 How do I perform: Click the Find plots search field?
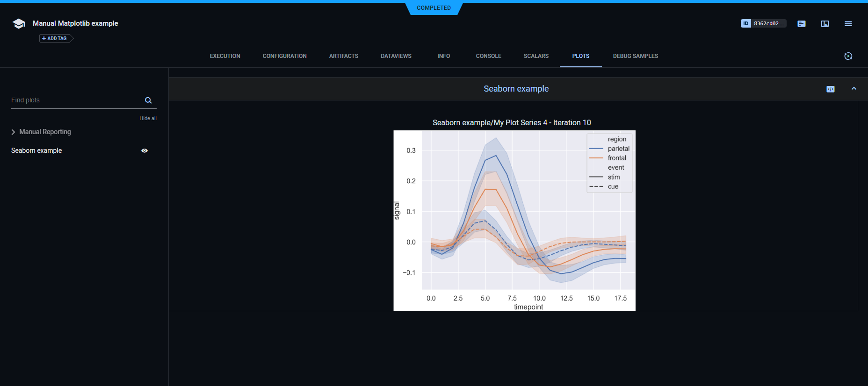75,100
